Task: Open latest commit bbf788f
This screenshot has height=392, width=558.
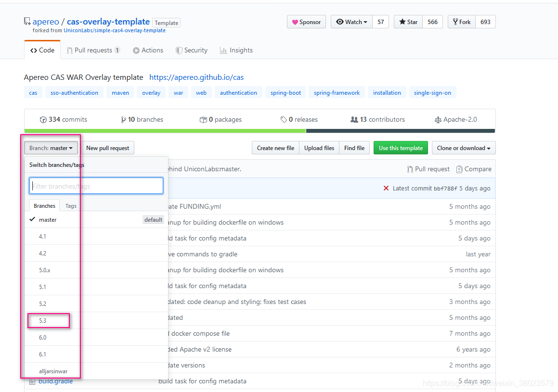Action: (x=445, y=189)
